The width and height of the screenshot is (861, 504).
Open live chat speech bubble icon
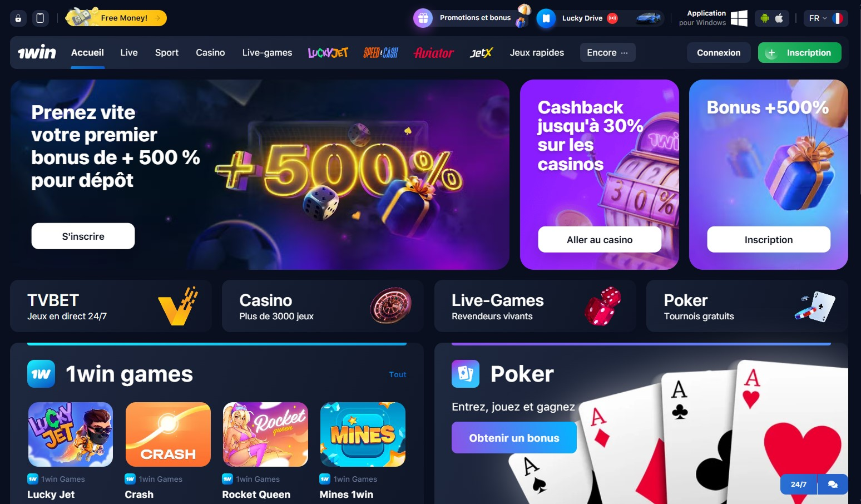(833, 485)
